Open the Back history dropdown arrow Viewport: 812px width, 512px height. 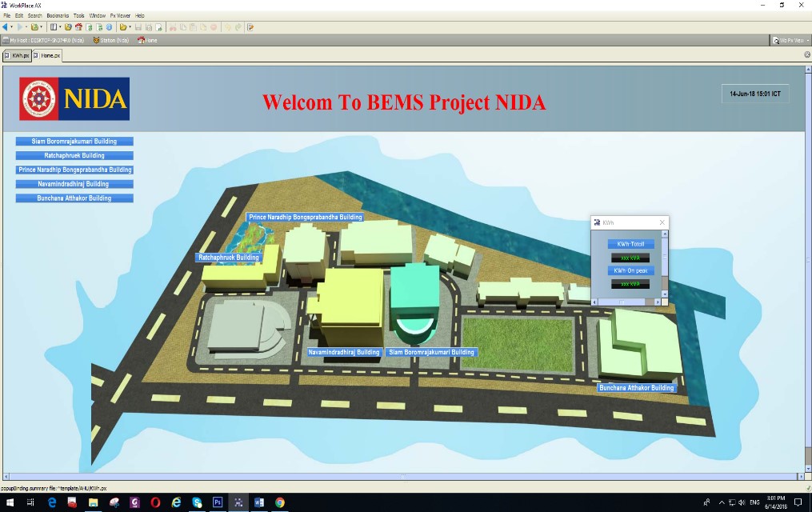tap(11, 27)
